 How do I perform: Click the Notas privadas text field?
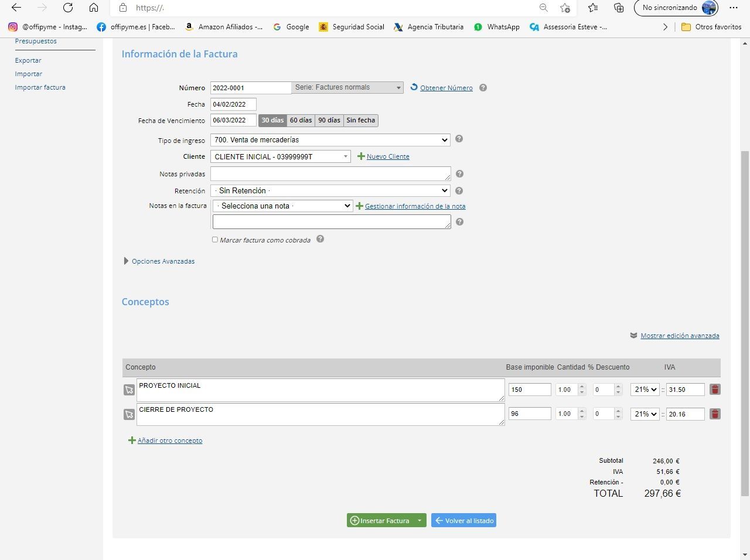click(x=330, y=173)
